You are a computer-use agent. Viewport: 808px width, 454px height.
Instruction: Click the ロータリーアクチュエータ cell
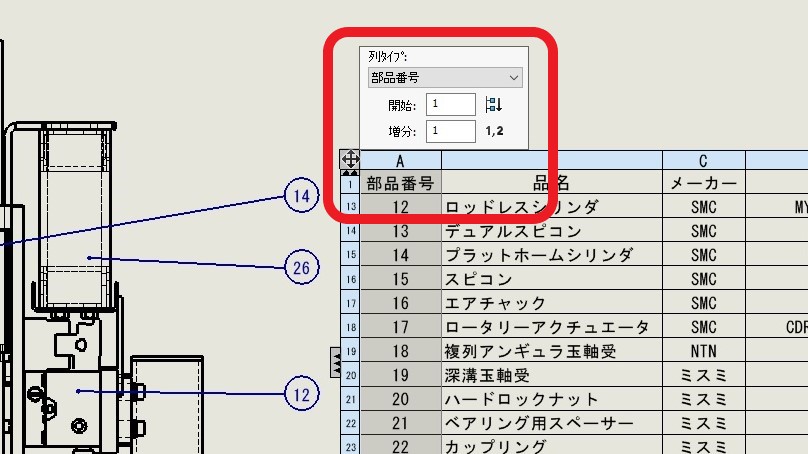pyautogui.click(x=551, y=327)
